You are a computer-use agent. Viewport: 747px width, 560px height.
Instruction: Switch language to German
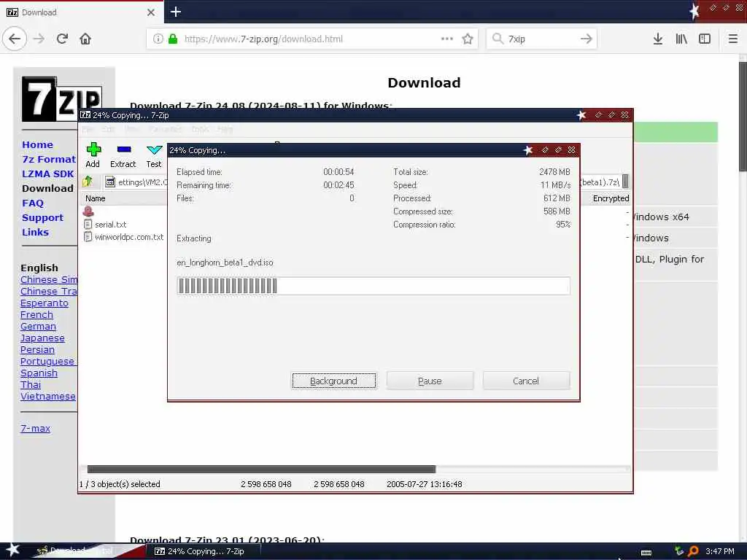pos(38,326)
